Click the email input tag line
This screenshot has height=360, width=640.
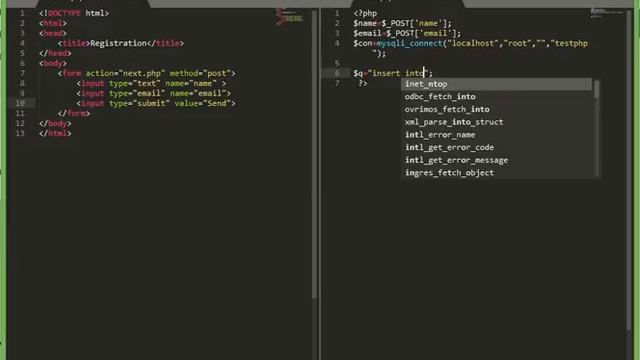click(x=153, y=93)
